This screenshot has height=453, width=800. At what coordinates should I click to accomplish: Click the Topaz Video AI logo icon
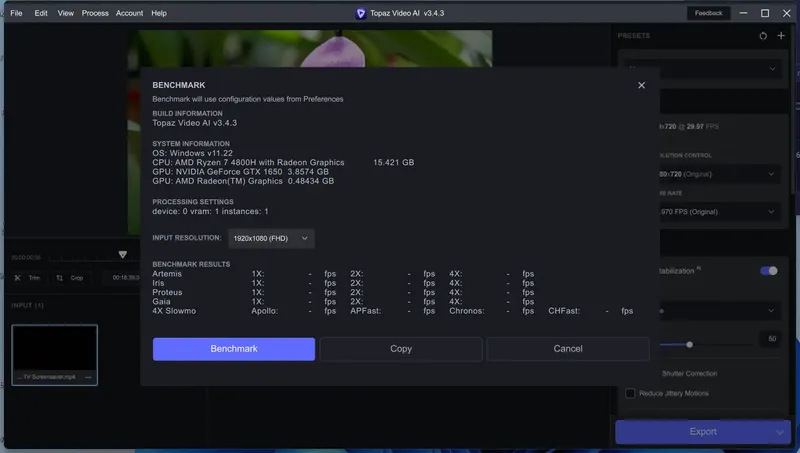coord(360,13)
